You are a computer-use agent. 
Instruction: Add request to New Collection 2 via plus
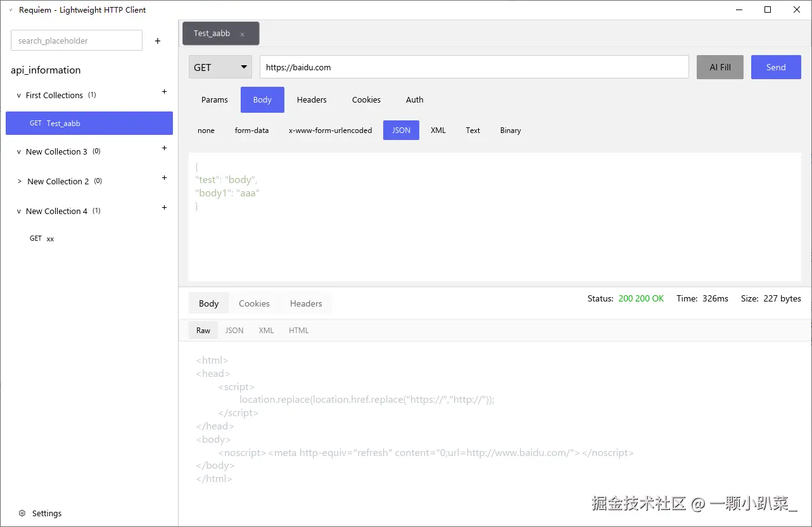tap(165, 178)
